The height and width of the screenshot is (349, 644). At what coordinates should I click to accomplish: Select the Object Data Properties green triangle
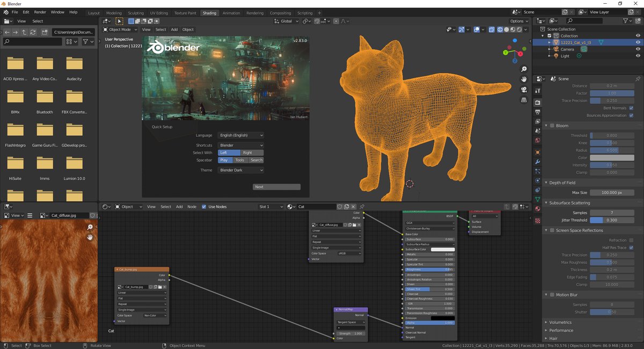pos(537,199)
